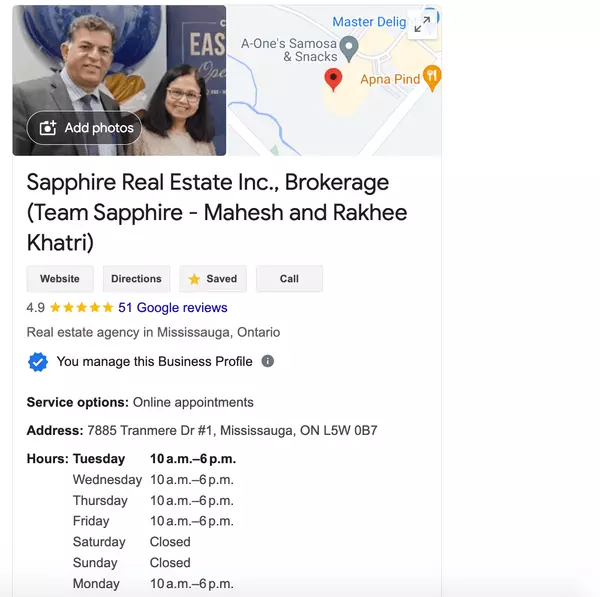Click the Friday hours row
The width and height of the screenshot is (600, 597).
(x=153, y=521)
